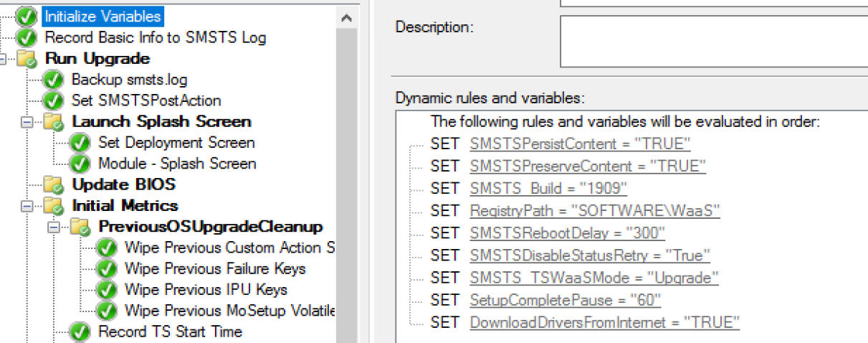Click the Module - Splash Screen check icon
868x343 pixels.
(x=80, y=164)
